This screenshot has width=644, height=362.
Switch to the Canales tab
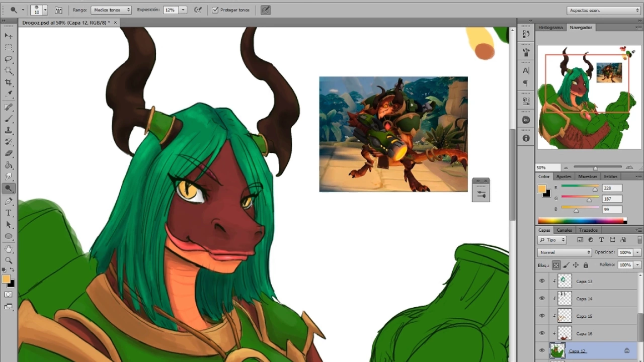565,230
